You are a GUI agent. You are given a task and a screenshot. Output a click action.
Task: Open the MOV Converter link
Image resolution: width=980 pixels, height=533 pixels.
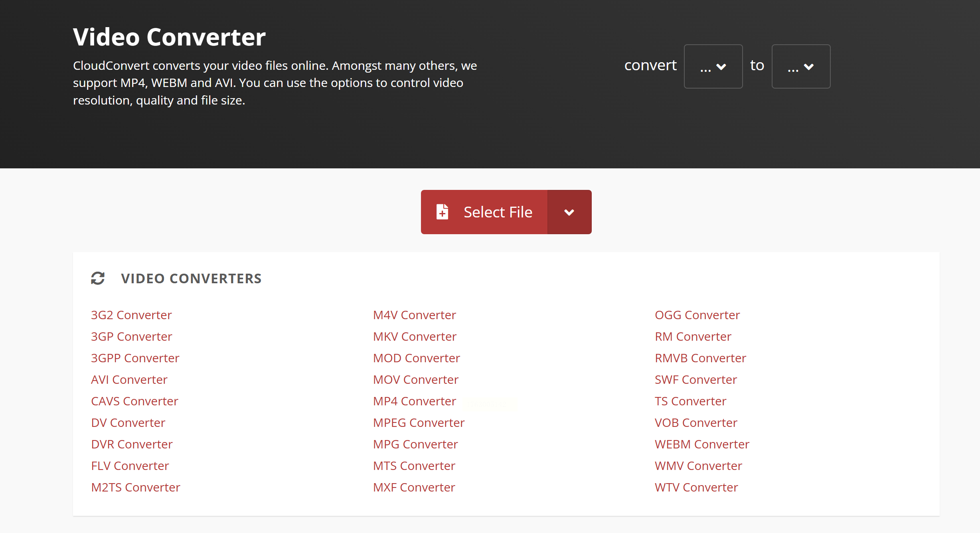tap(415, 379)
